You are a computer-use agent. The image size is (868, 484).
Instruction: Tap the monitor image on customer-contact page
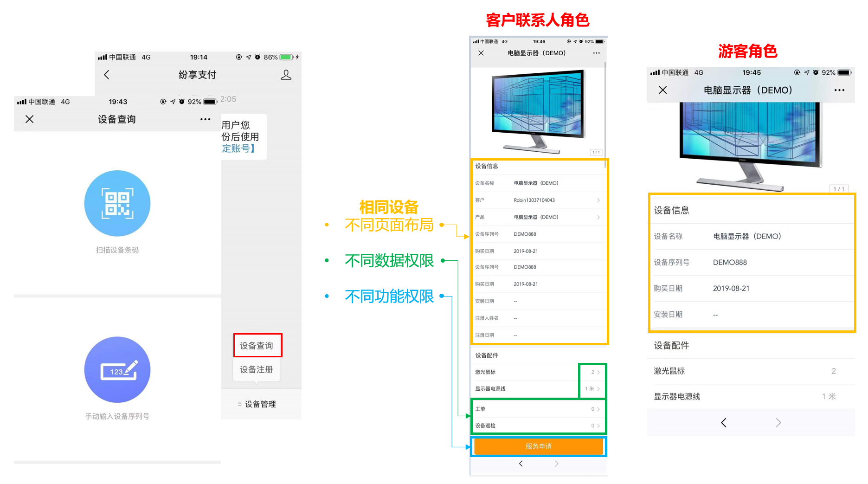click(x=538, y=111)
